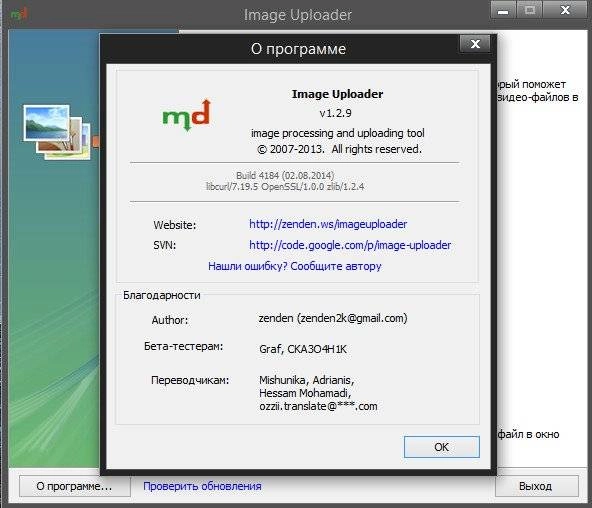Click the 'Бета-тестерам:' label
The height and width of the screenshot is (508, 592).
pyautogui.click(x=183, y=346)
